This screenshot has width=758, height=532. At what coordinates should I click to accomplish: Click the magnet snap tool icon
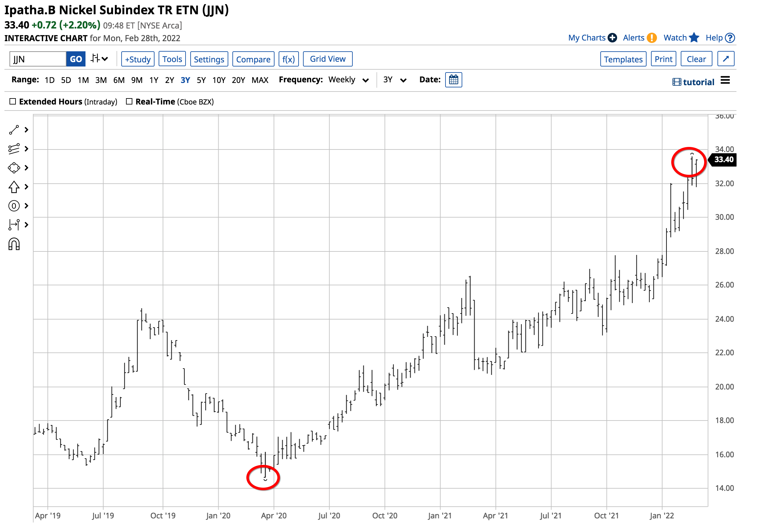[x=14, y=244]
